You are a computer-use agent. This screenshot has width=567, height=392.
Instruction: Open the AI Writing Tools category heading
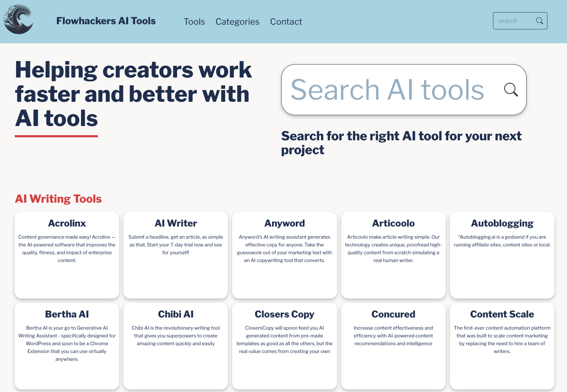(x=58, y=199)
